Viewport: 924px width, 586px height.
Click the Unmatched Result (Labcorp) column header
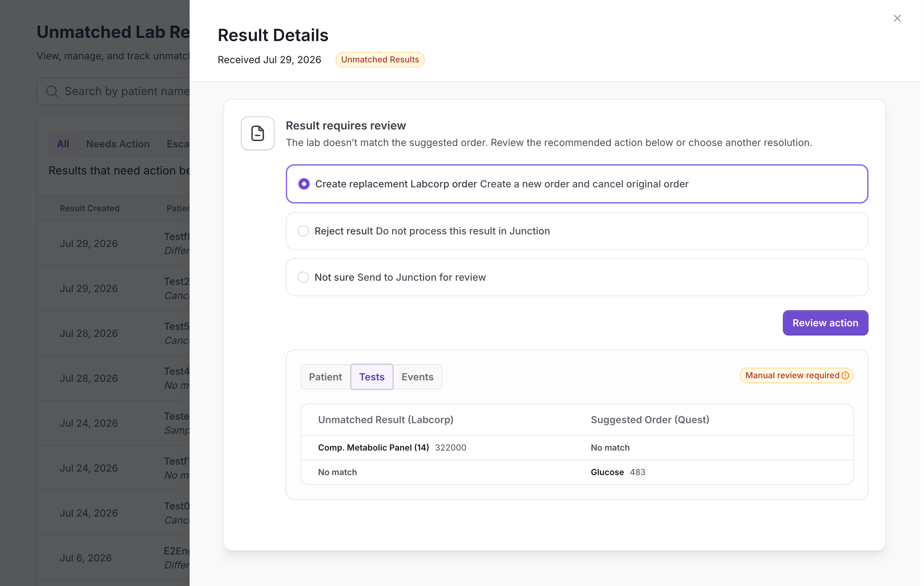385,420
